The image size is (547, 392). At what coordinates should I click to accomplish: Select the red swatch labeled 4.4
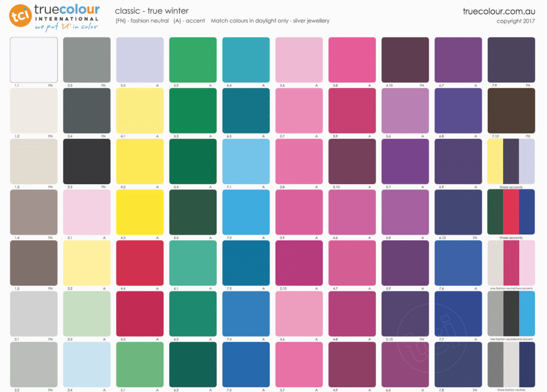(140, 263)
